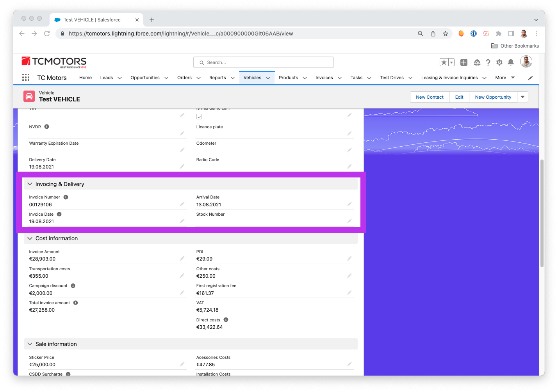This screenshot has height=392, width=558.
Task: Open the Leads tab dropdown chevron
Action: pyautogui.click(x=120, y=78)
